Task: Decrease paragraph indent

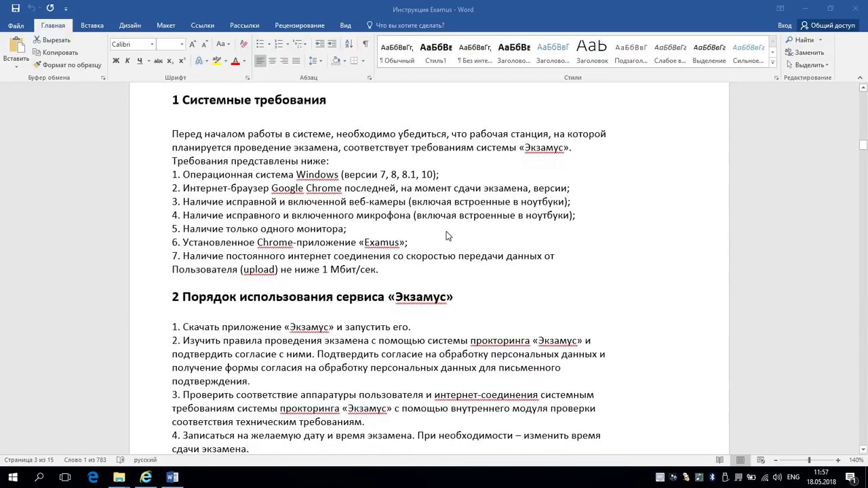Action: (x=319, y=44)
